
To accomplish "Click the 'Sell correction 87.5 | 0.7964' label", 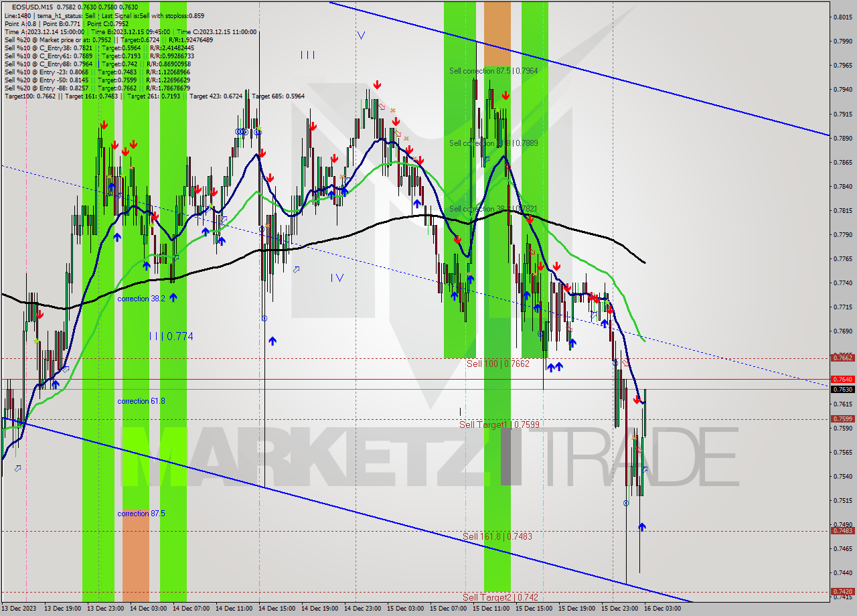I will (x=493, y=70).
